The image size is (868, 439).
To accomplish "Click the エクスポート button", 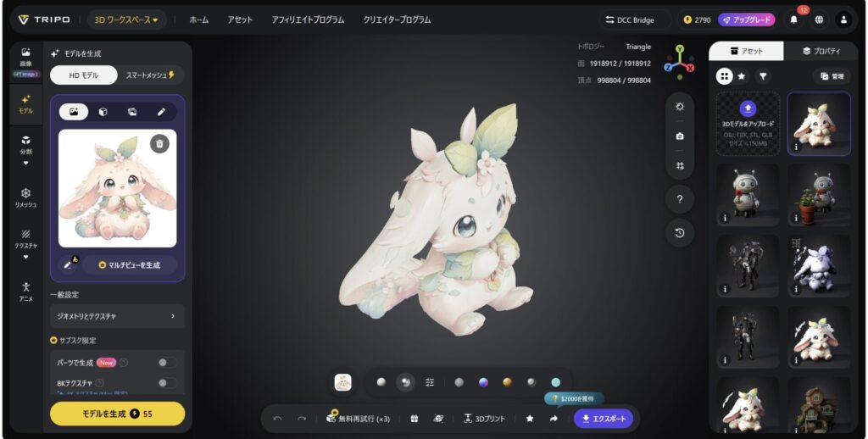I will pos(604,419).
